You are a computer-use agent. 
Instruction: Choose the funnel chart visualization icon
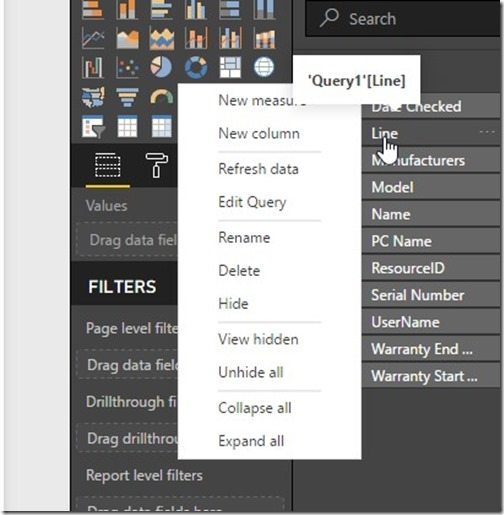coord(127,97)
